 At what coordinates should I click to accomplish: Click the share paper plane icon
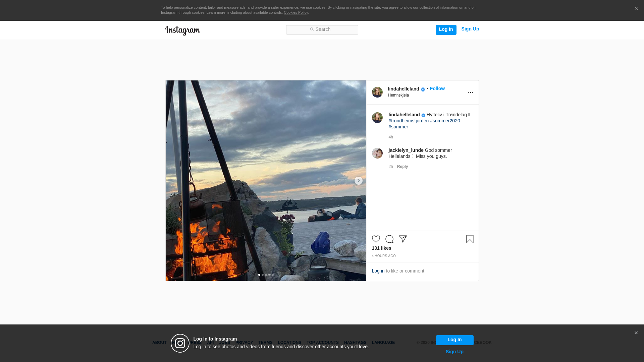tap(402, 239)
